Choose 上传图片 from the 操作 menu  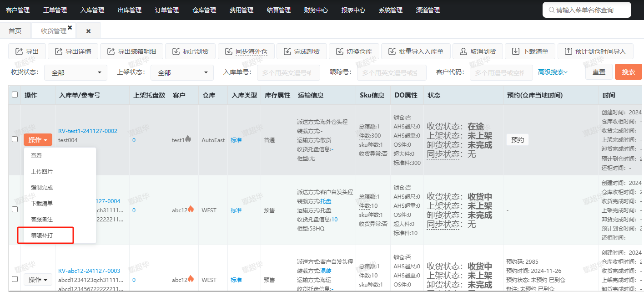pyautogui.click(x=60, y=172)
